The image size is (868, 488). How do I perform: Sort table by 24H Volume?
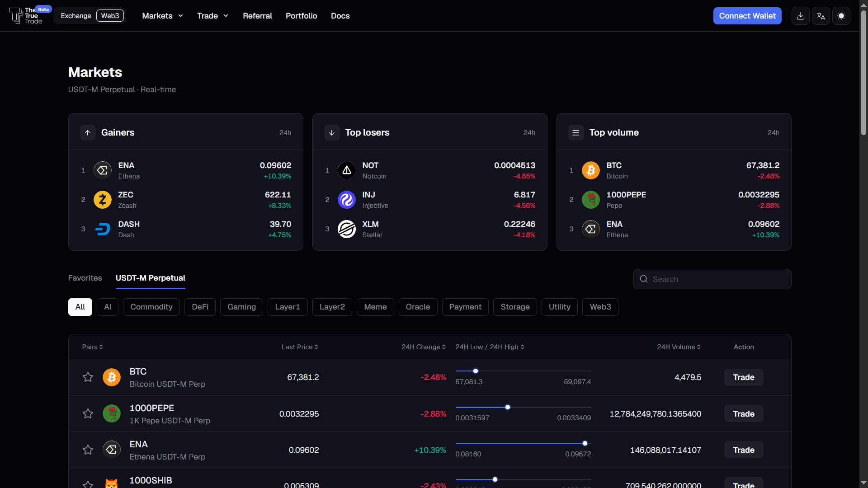pos(679,347)
